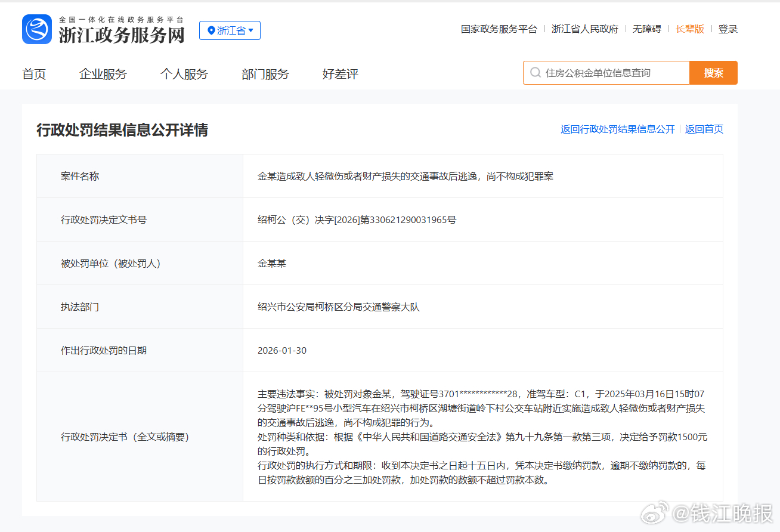Switch to 长辈版 elder mode
This screenshot has height=532, width=780.
(x=690, y=29)
